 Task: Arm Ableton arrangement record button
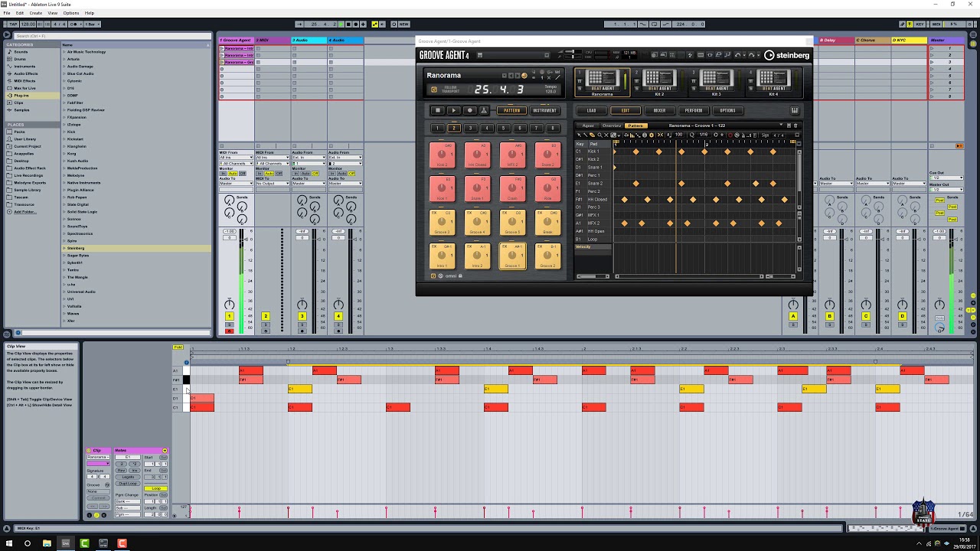pos(356,24)
